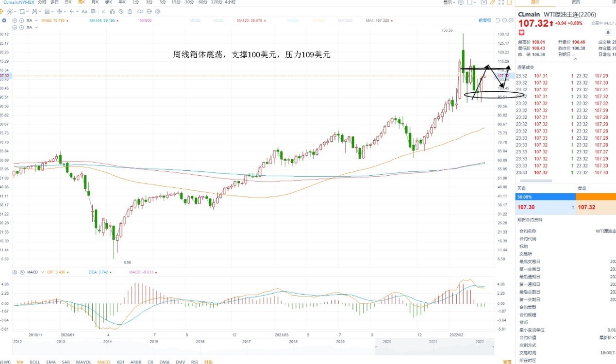Image resolution: width=616 pixels, height=364 pixels.
Task: Toggle the heart favorite for CLmain
Action: click(522, 33)
